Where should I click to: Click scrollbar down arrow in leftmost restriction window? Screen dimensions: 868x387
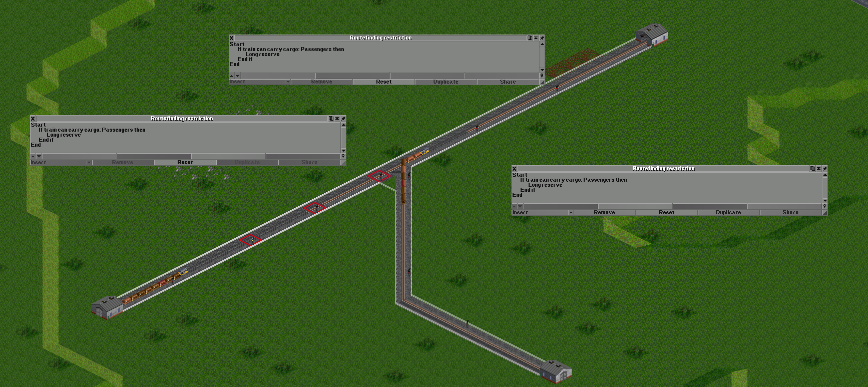pyautogui.click(x=343, y=150)
